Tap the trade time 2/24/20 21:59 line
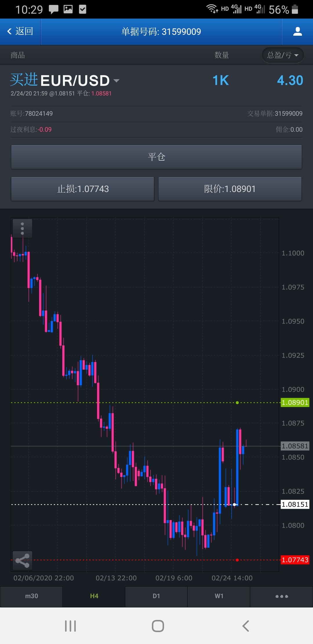 tap(61, 93)
